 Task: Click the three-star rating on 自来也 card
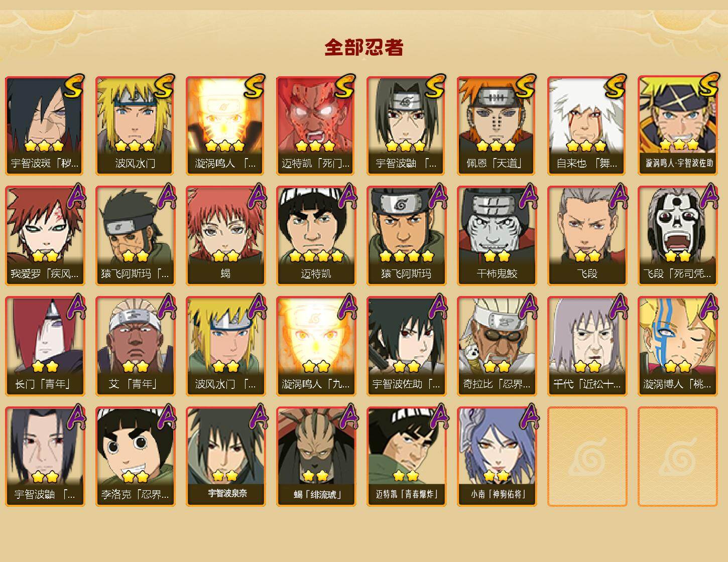click(586, 146)
